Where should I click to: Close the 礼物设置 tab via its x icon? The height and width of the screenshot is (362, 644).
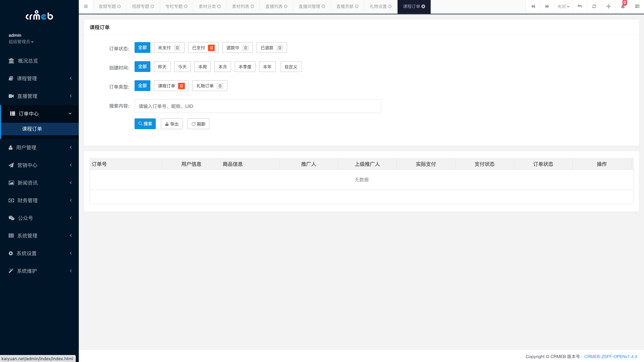tap(390, 6)
